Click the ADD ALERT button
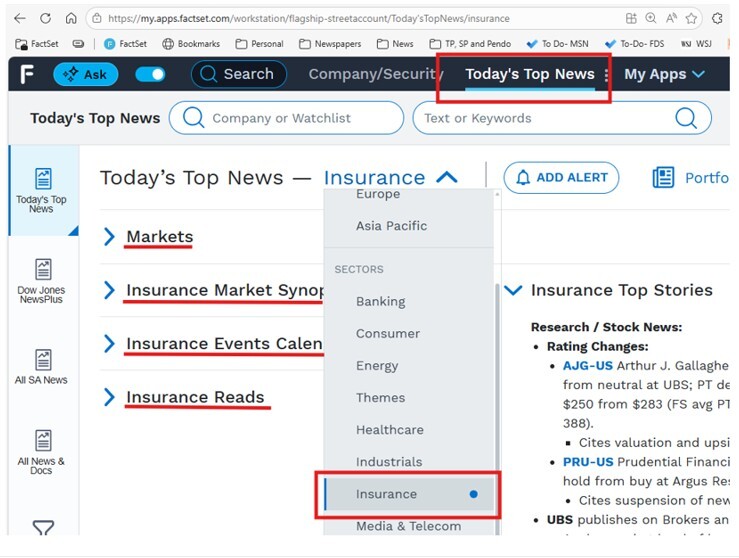This screenshot has width=739, height=558. (561, 178)
